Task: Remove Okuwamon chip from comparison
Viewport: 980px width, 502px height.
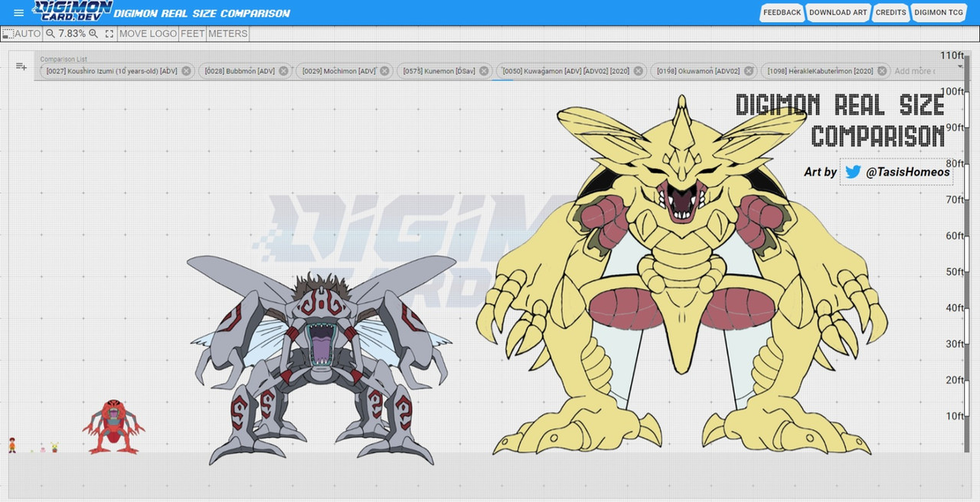Action: [749, 71]
